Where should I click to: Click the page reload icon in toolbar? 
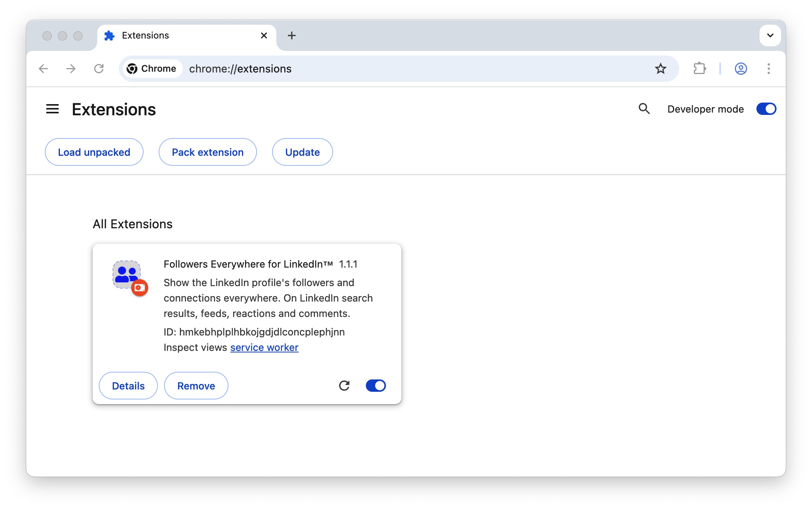99,69
